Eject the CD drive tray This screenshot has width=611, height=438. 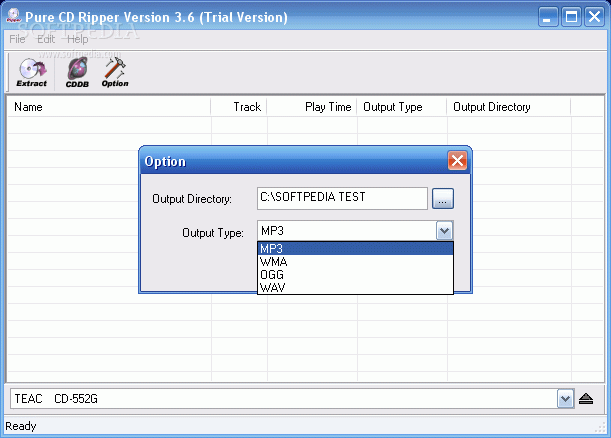[x=586, y=399]
